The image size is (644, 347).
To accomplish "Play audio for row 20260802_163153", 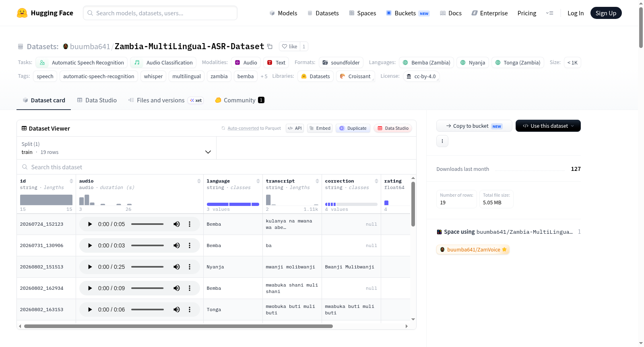I will (x=90, y=310).
